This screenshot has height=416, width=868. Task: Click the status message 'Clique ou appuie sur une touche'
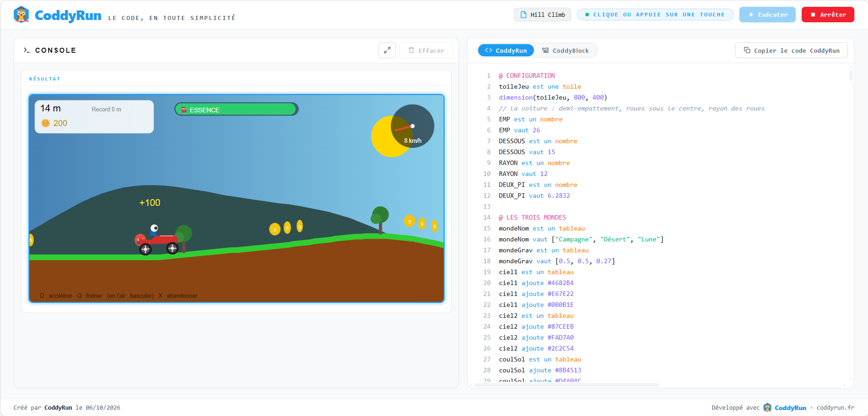pos(655,15)
